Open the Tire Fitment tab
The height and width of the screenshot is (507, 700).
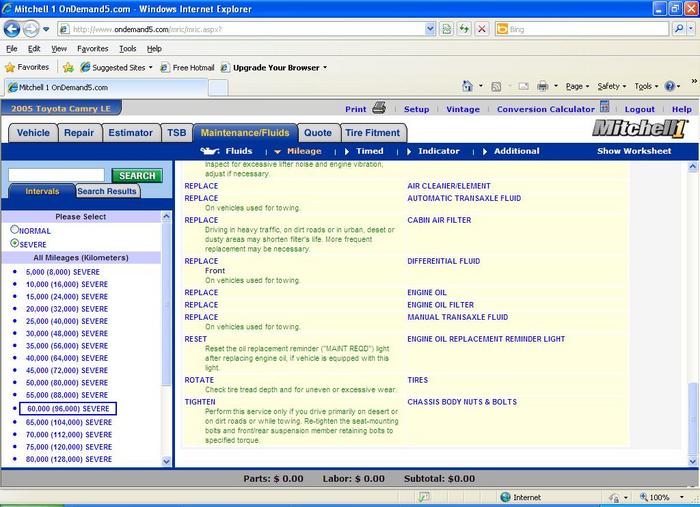point(372,132)
